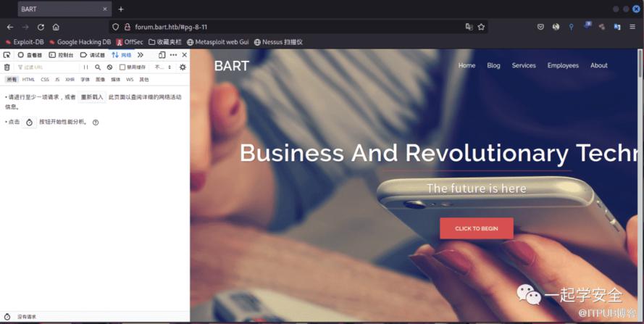Focus the forum.bart.htb URL bar
The height and width of the screenshot is (324, 644).
[298, 27]
